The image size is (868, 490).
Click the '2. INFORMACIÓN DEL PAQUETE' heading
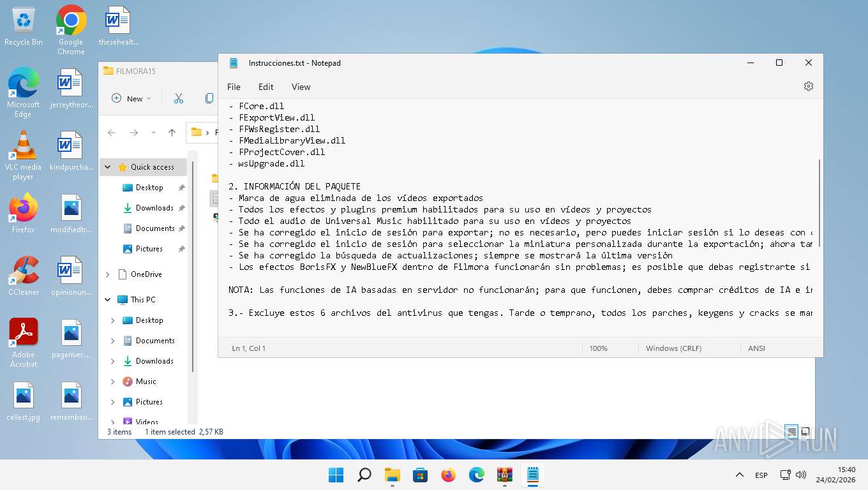295,186
